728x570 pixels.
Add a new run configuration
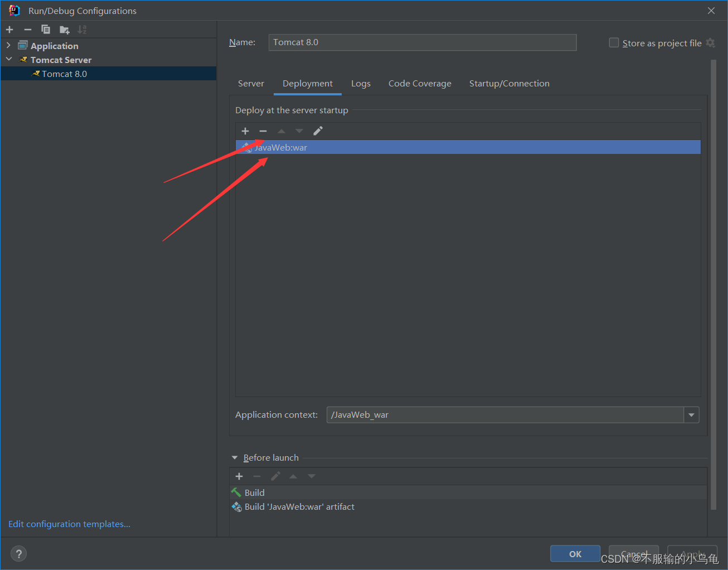(9, 29)
